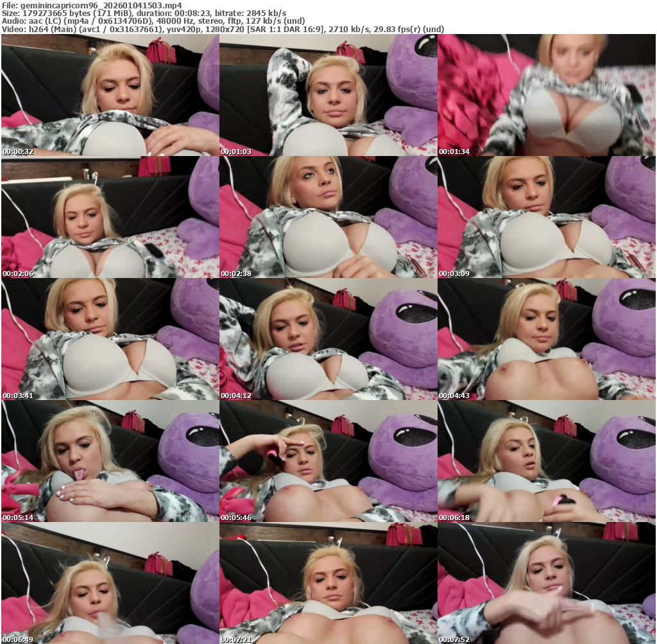
Task: Select the thumbnail frame stamped 00:01:03
Action: click(328, 95)
